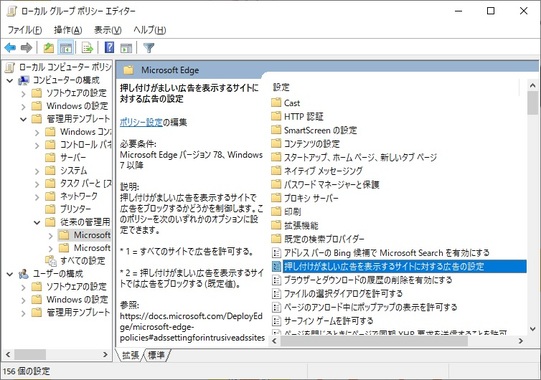Select ファイルの選択ダイアログを許可する policy
This screenshot has width=541, height=380.
click(x=337, y=293)
